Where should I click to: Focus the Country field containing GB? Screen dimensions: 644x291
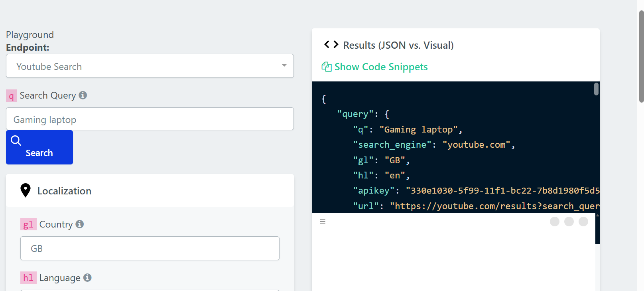(150, 248)
